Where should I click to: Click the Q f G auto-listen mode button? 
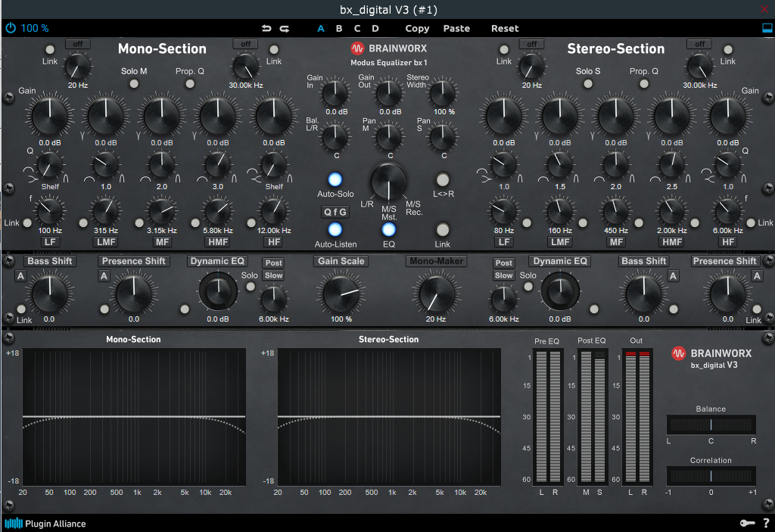pos(335,212)
